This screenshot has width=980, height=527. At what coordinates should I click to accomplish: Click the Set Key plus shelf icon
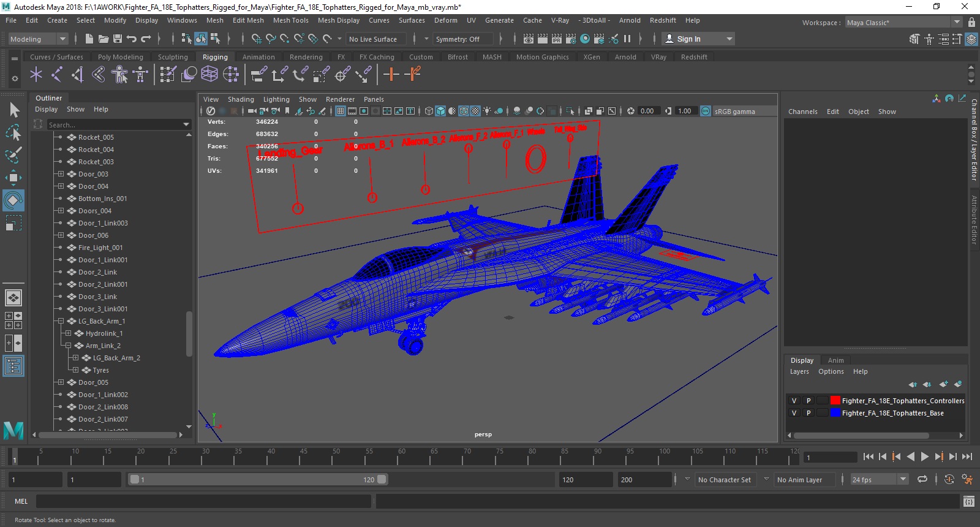tap(391, 75)
